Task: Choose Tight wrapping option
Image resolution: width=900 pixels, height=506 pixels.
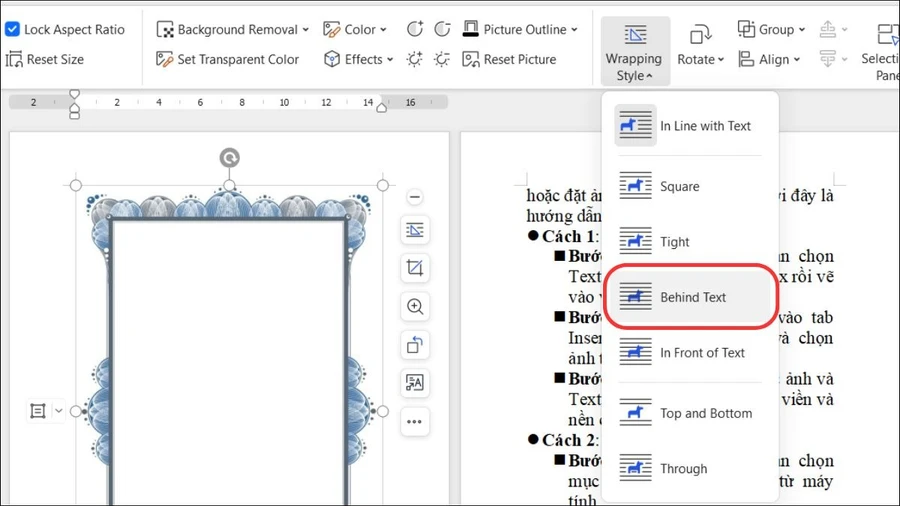Action: pos(690,242)
